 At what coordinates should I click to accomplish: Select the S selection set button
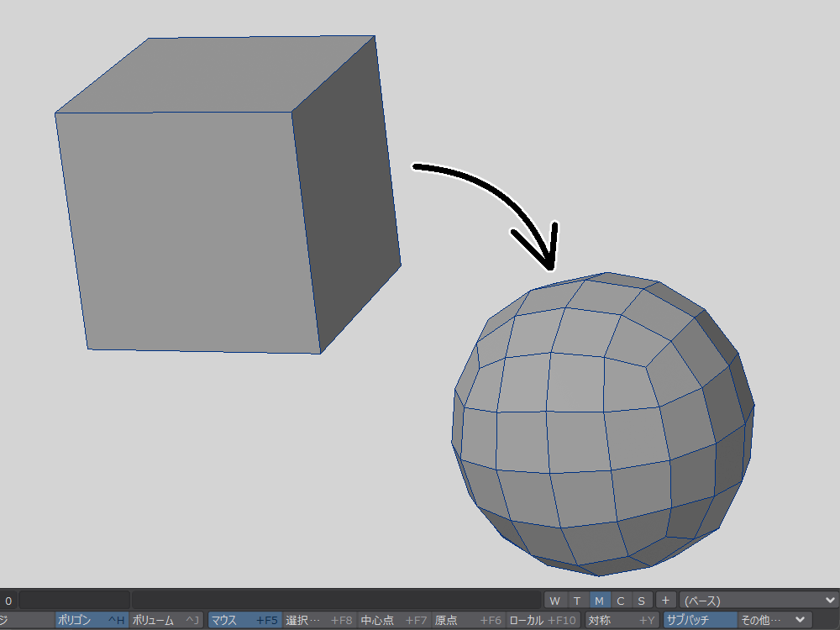tap(641, 601)
